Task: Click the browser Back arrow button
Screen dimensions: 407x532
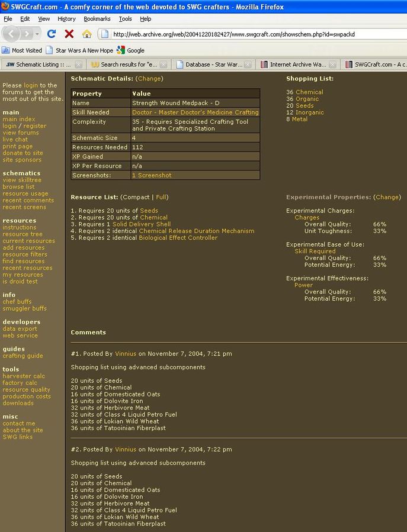Action: tap(13, 34)
